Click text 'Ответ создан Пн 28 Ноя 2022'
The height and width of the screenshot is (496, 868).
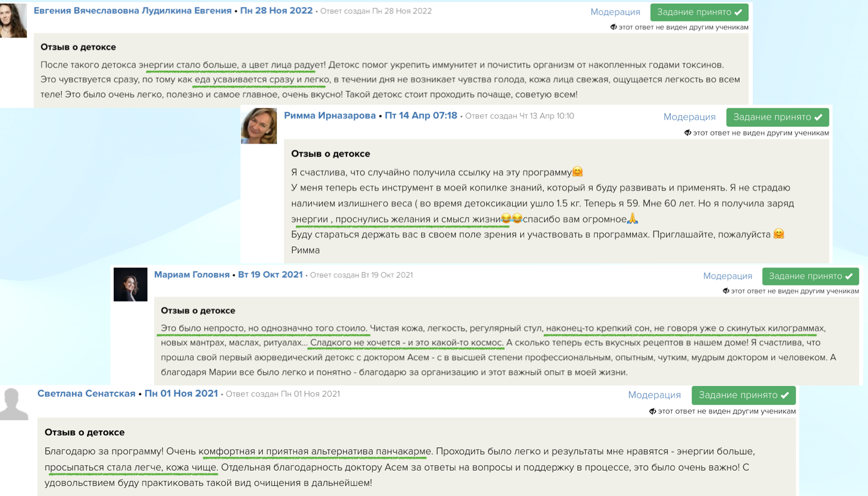[x=376, y=11]
